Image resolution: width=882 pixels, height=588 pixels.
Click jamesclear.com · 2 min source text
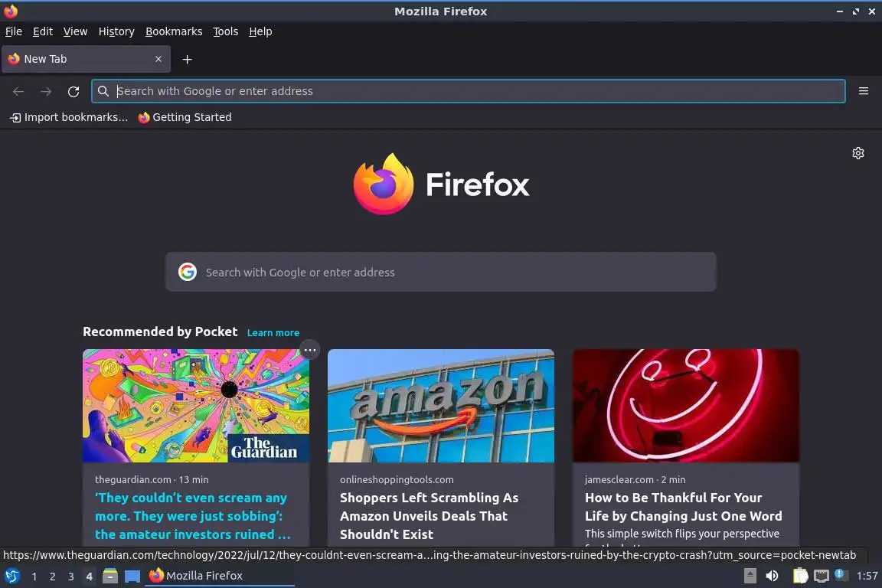[635, 479]
